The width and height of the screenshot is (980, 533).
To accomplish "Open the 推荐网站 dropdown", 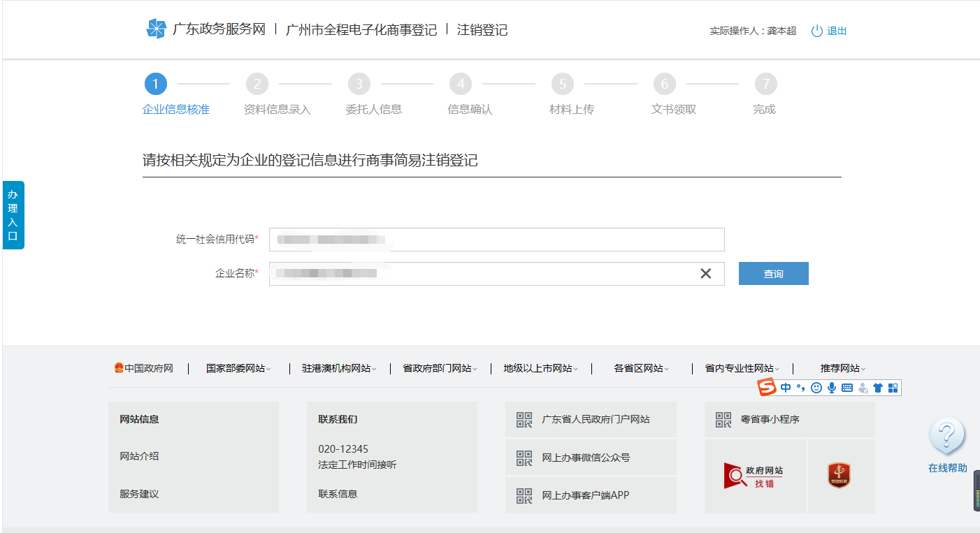I will 841,368.
